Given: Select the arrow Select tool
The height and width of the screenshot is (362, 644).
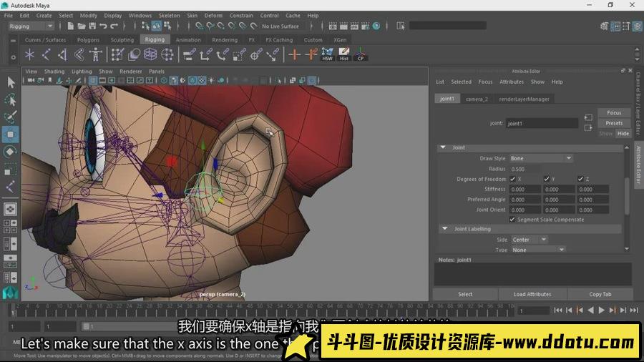Looking at the screenshot, I should point(11,82).
